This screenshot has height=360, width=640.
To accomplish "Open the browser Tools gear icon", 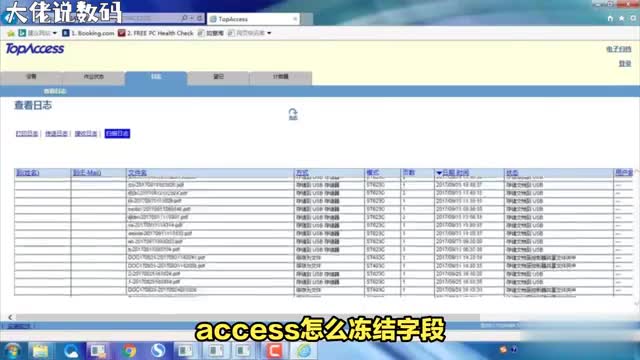I will click(x=633, y=18).
